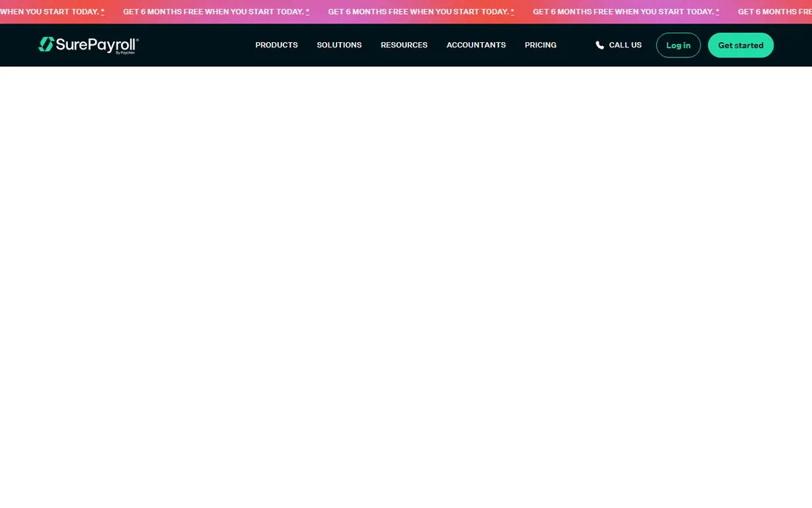Click the Call Us link text
This screenshot has width=812, height=508.
coord(625,45)
